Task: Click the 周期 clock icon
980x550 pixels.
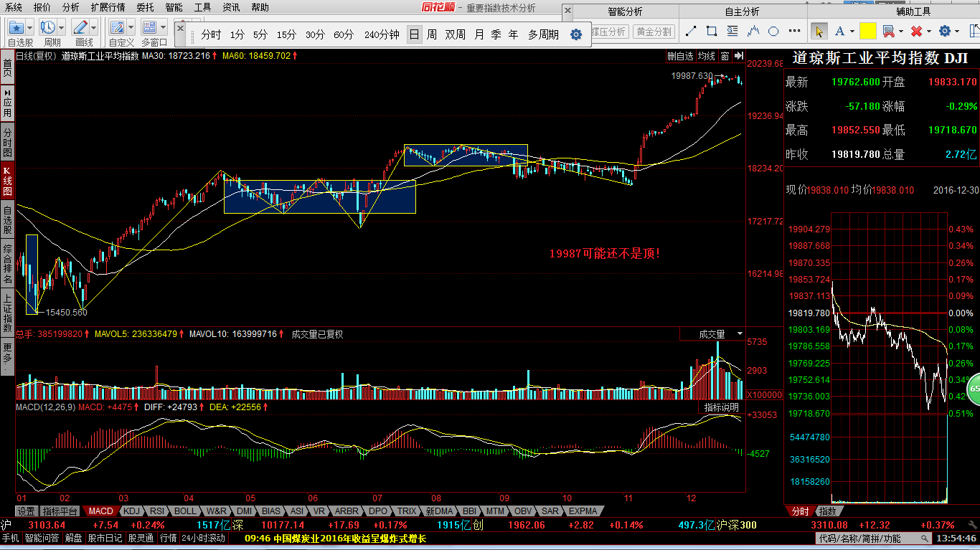Action: click(48, 28)
